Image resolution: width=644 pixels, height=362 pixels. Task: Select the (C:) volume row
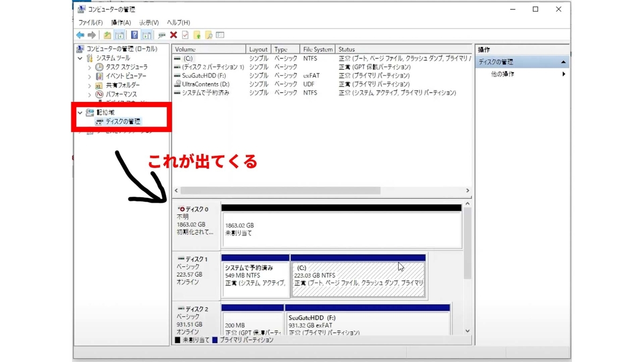[x=322, y=58]
